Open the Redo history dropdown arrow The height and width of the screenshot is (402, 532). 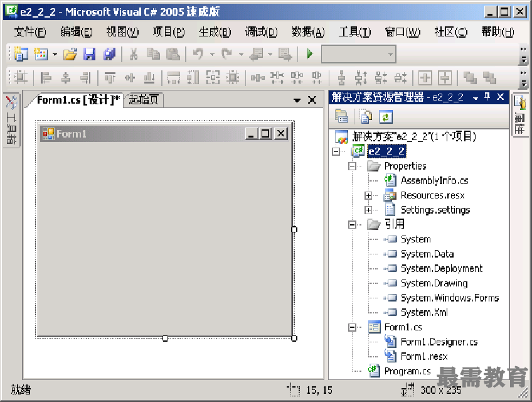[x=241, y=54]
